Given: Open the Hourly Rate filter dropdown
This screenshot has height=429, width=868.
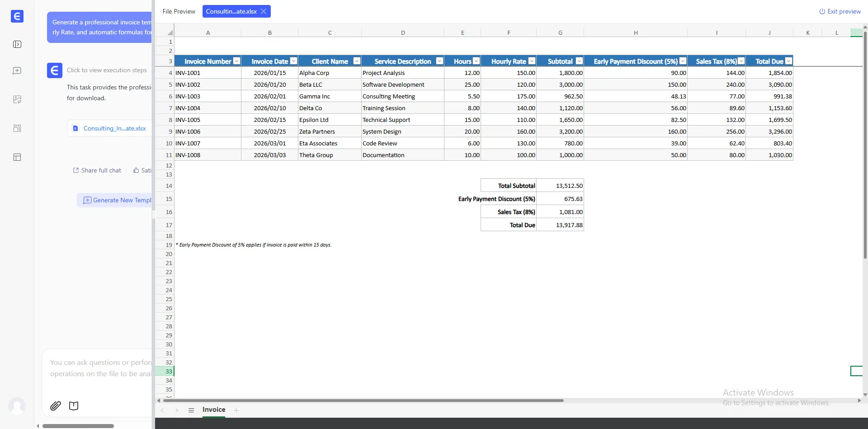Looking at the screenshot, I should coord(532,61).
